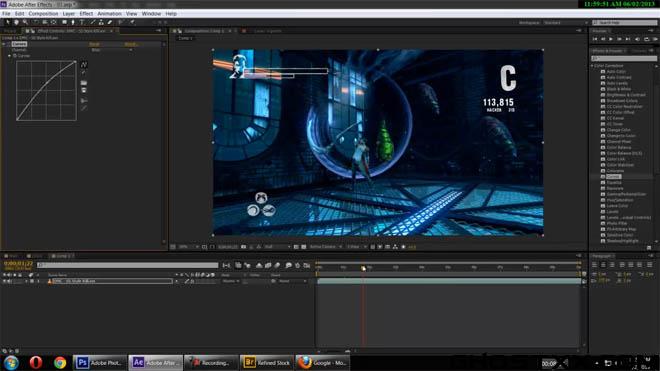
Task: Open Brainstorm from the timeline
Action: pos(288,265)
